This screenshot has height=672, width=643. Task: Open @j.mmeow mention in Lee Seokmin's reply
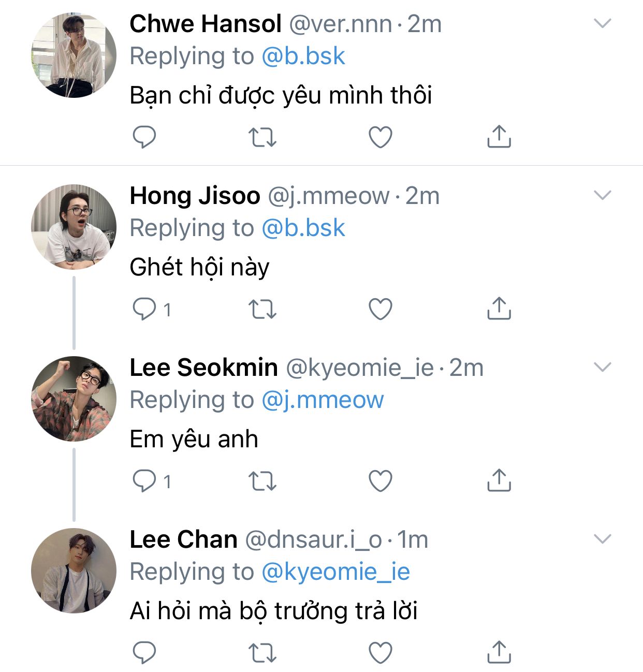[x=323, y=400]
